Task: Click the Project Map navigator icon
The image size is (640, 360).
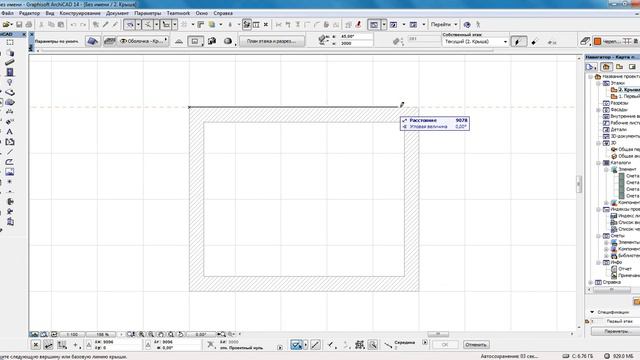Action: coord(606,67)
